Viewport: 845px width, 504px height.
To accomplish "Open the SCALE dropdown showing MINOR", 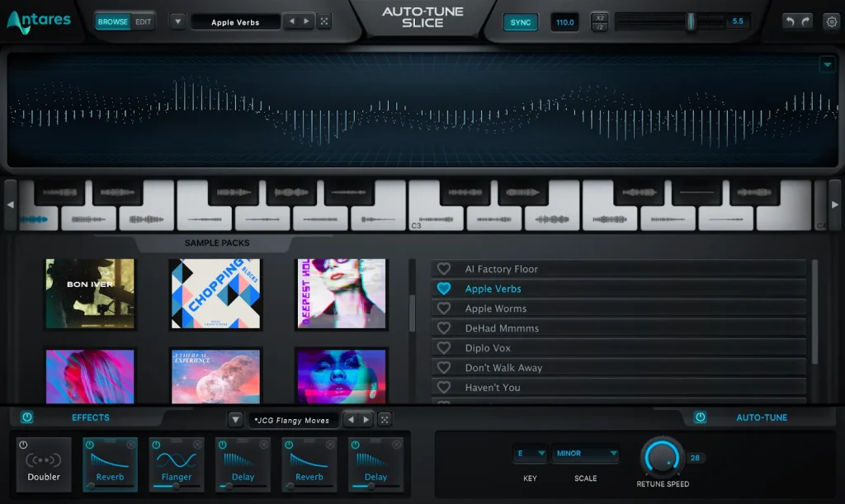I will click(x=585, y=453).
